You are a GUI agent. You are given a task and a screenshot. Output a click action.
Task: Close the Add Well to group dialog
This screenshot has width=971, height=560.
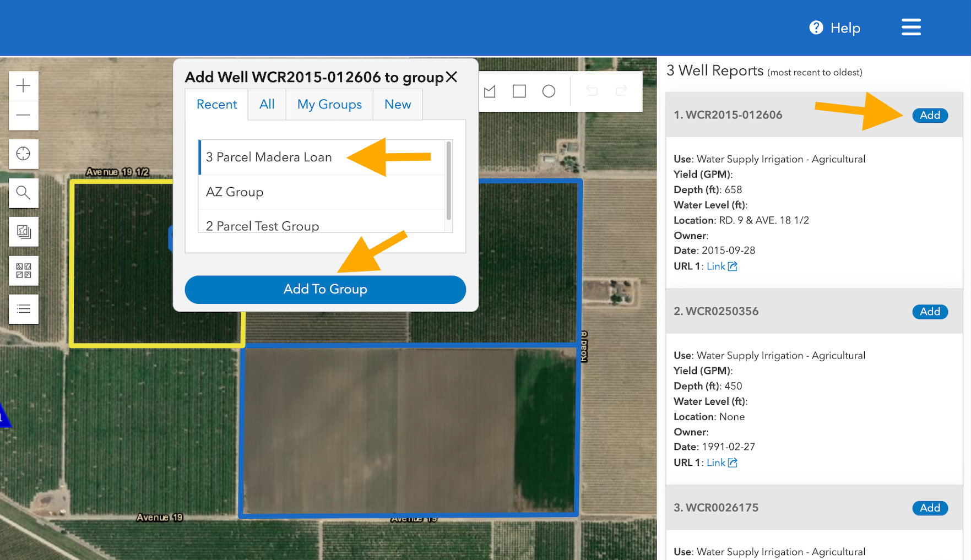452,77
